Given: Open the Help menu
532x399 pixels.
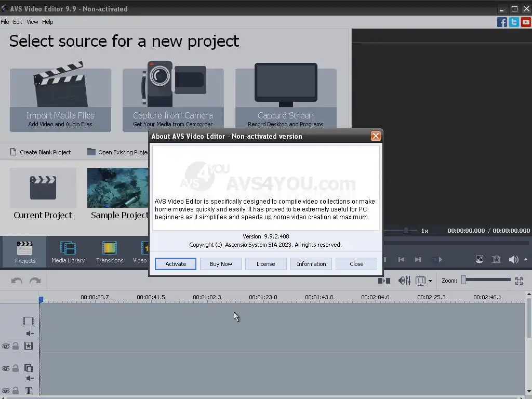Looking at the screenshot, I should (x=47, y=22).
